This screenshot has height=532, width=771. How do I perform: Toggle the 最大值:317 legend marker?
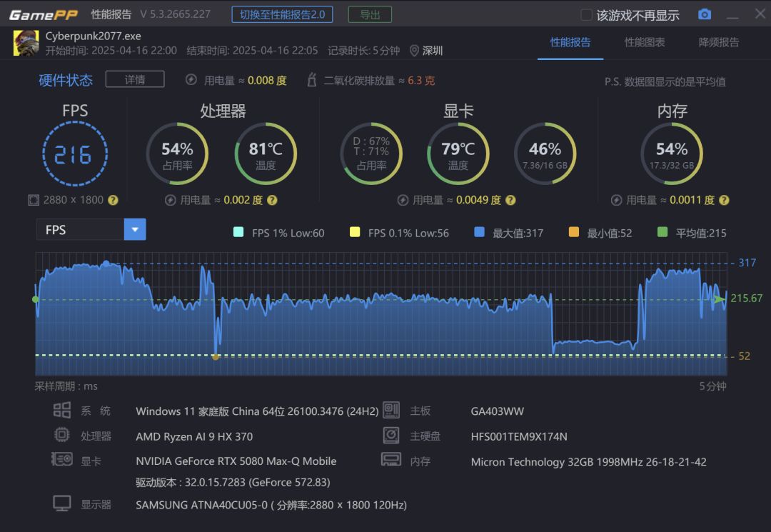[480, 232]
